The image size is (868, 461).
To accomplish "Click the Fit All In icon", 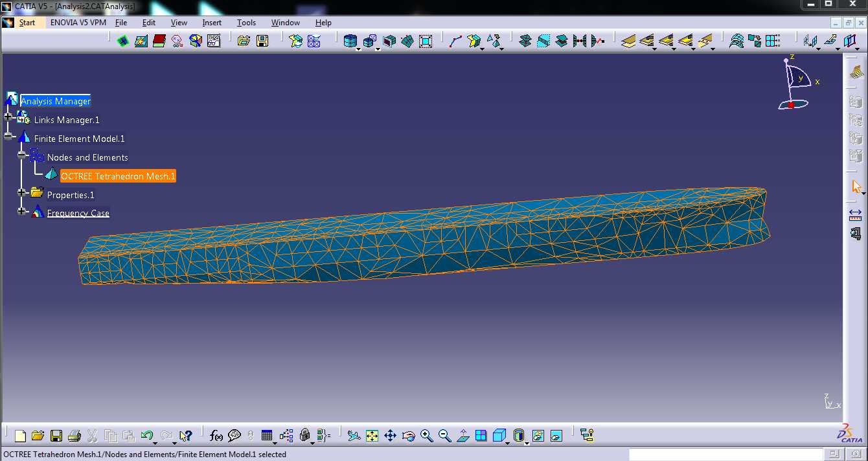I will [372, 436].
